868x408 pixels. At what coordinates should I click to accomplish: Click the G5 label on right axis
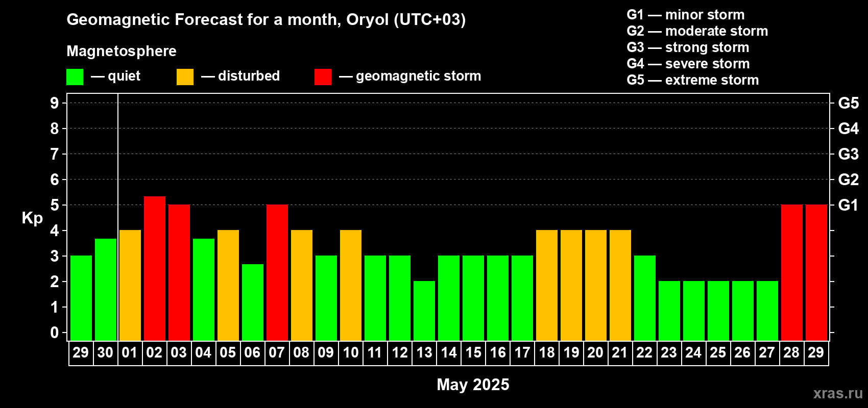[x=849, y=103]
